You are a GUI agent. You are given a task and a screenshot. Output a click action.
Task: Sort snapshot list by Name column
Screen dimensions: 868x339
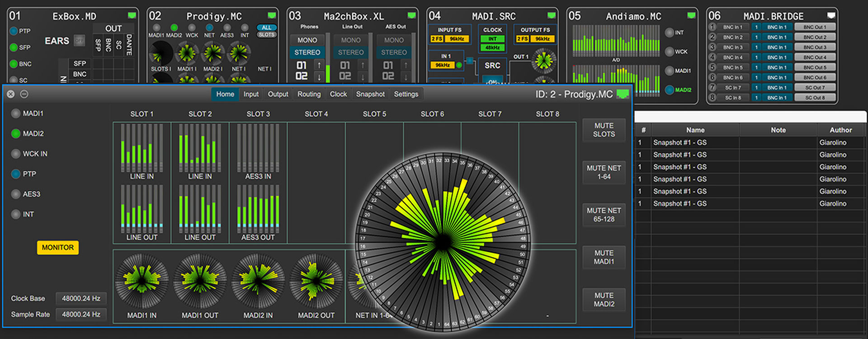(695, 130)
